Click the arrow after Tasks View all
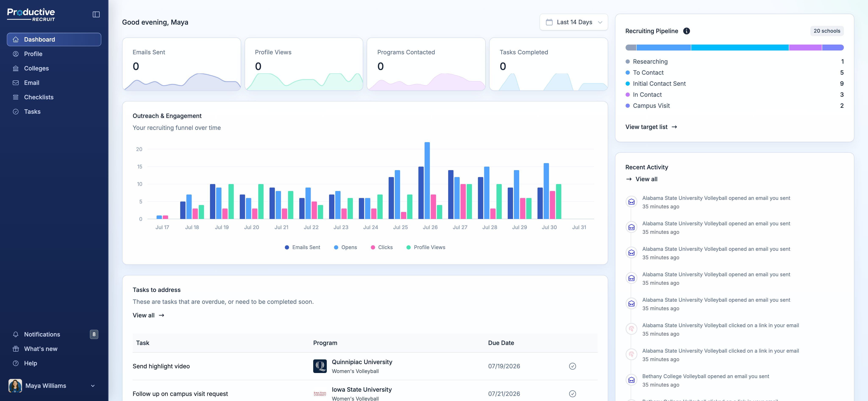The image size is (868, 401). 161,315
